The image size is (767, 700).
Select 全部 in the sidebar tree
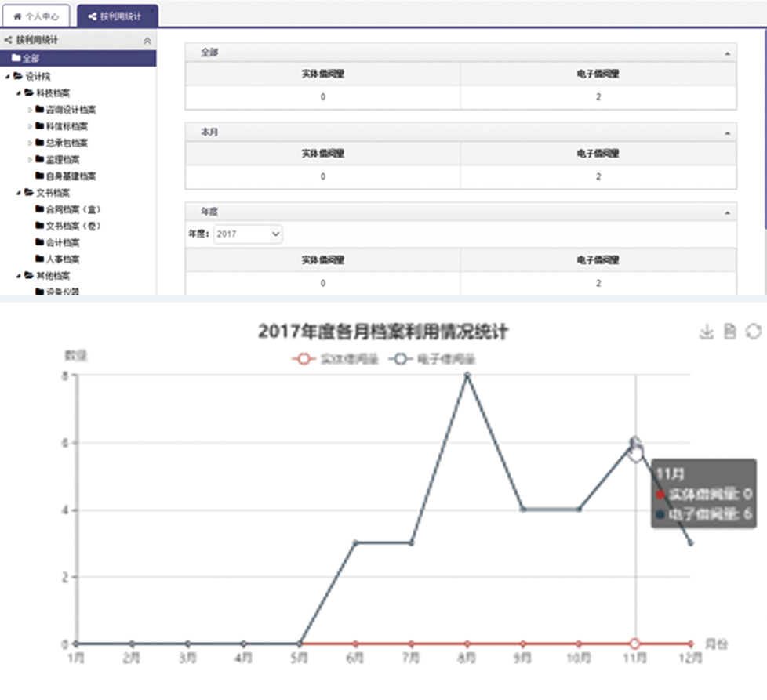(x=30, y=58)
